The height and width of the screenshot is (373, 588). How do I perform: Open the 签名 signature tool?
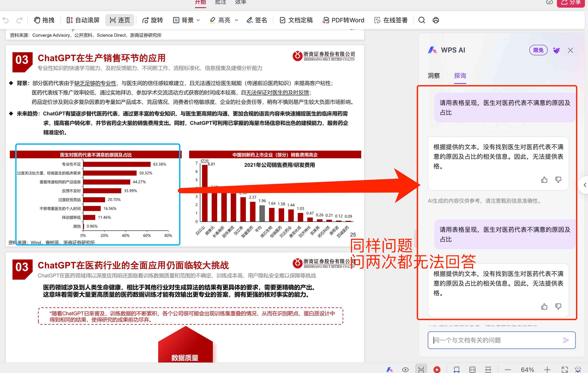(257, 20)
